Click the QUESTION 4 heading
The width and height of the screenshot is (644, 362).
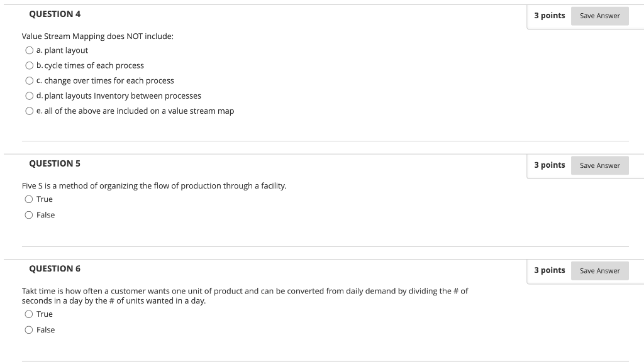(x=55, y=14)
